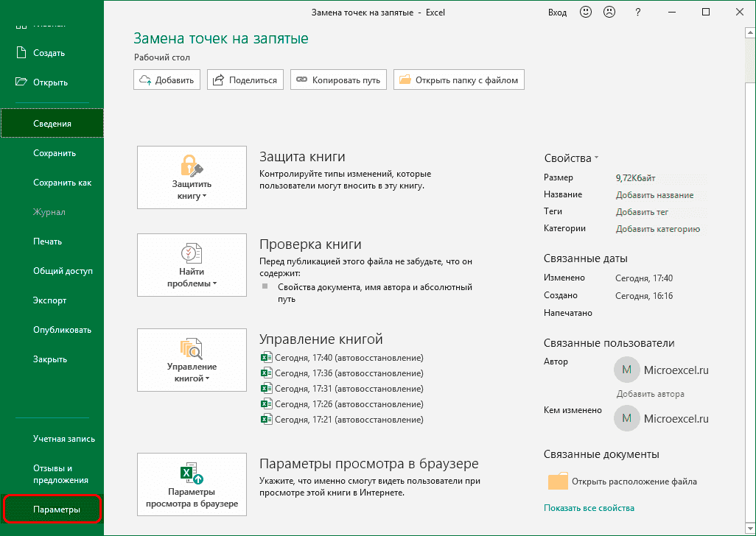Click the Help question mark icon
Image resolution: width=756 pixels, height=536 pixels.
638,13
